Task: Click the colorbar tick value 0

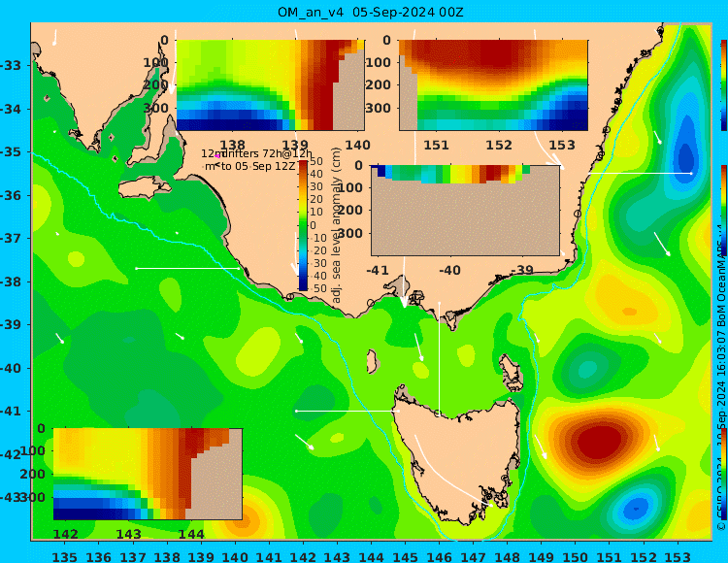Action: [313, 225]
